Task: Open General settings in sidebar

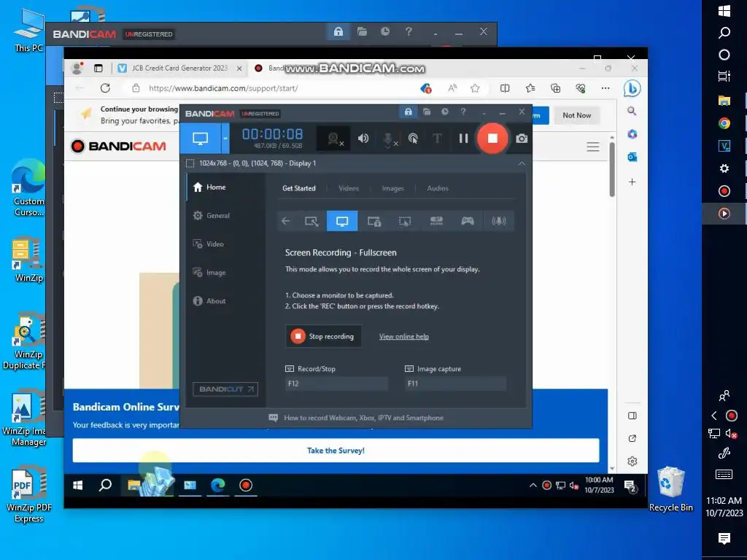Action: tap(212, 215)
